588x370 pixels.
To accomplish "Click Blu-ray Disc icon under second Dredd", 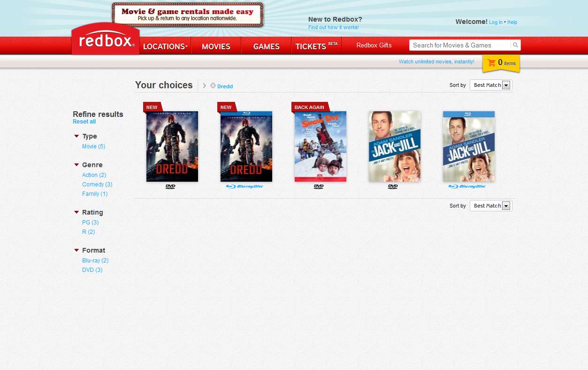I will pyautogui.click(x=244, y=186).
